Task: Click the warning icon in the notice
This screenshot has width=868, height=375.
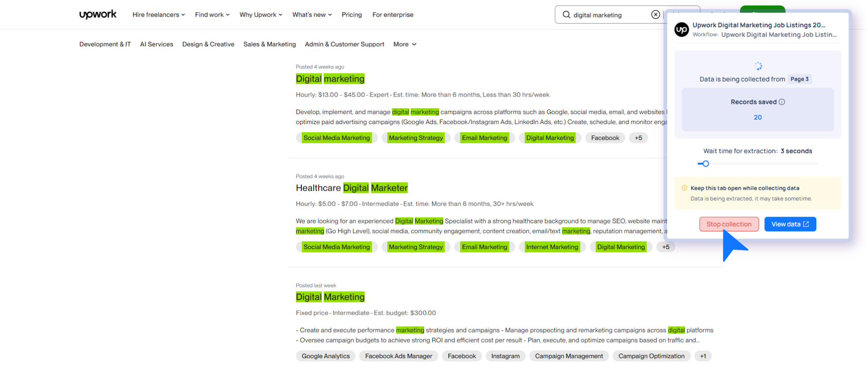Action: coord(684,188)
